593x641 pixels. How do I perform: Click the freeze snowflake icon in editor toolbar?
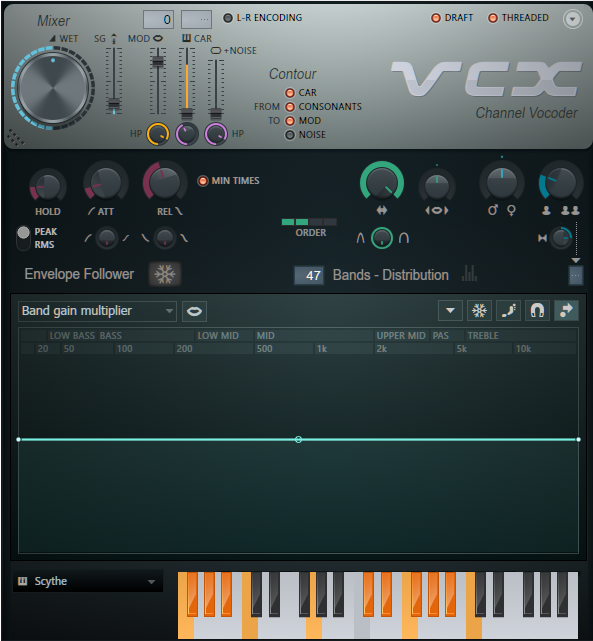(x=479, y=311)
